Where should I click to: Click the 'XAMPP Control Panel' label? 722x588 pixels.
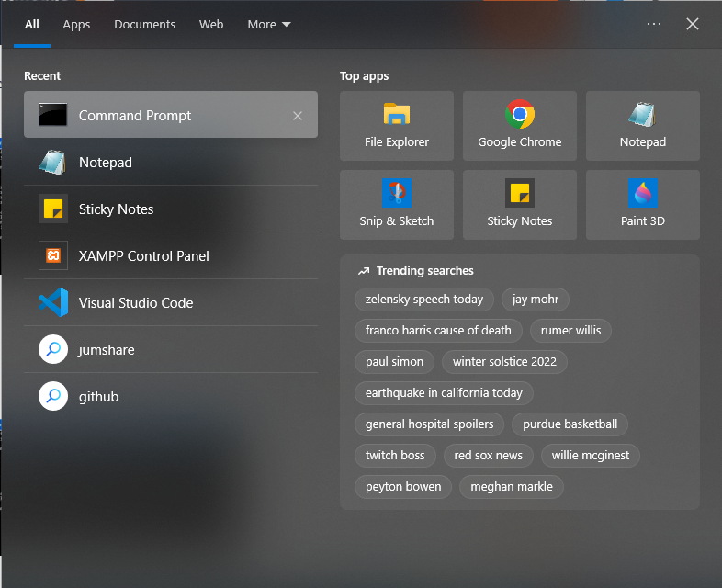point(143,256)
